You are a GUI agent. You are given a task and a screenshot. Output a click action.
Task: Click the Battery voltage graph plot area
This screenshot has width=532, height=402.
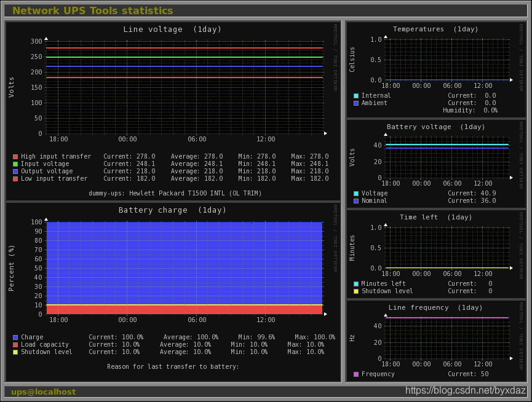[447, 157]
